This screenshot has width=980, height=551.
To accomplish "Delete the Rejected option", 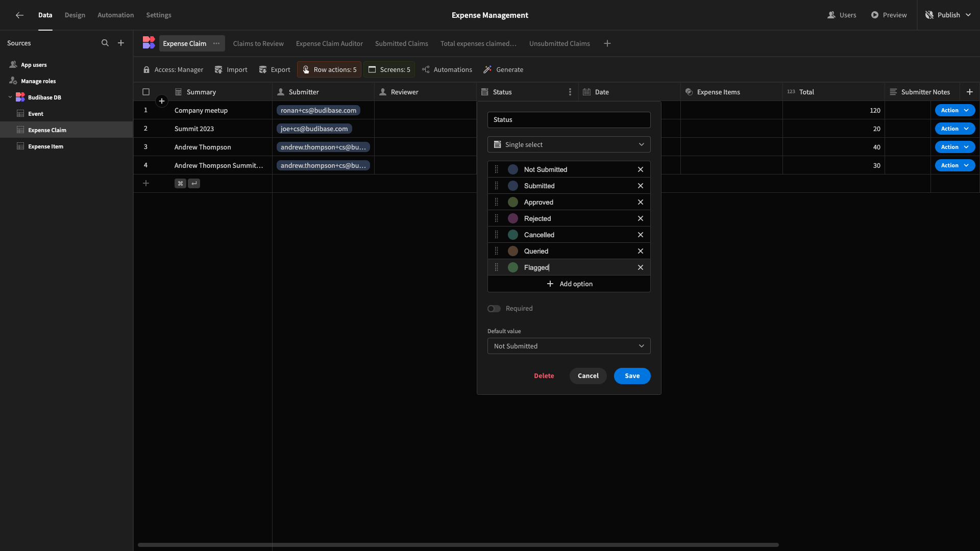I will coord(641,218).
